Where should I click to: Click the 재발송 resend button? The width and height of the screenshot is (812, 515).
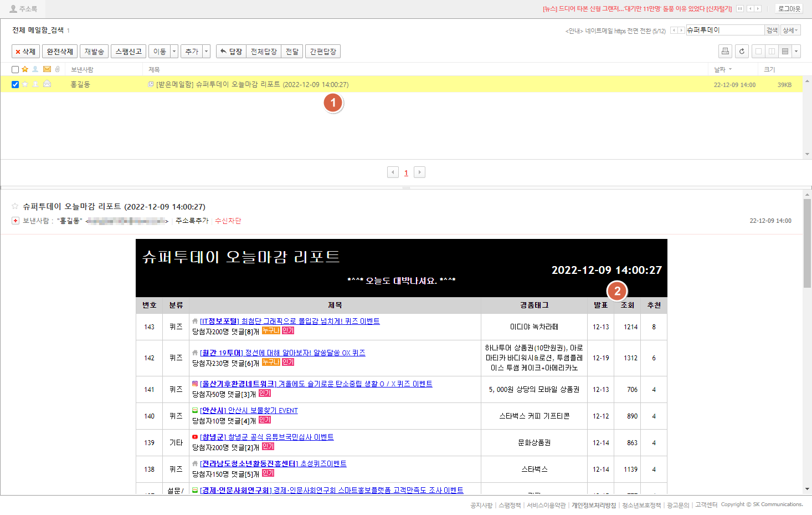(x=94, y=52)
